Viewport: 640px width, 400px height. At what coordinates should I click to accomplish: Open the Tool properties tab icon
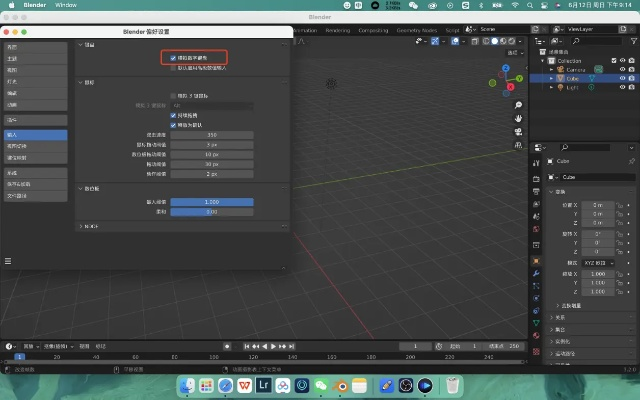tap(536, 161)
